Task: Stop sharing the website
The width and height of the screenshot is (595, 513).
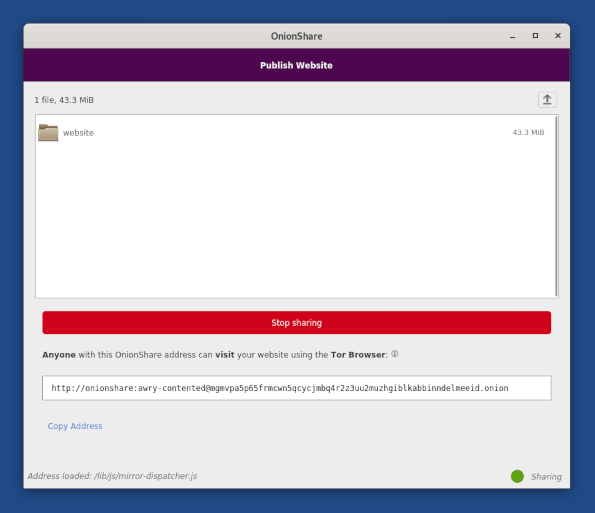Action: click(296, 323)
